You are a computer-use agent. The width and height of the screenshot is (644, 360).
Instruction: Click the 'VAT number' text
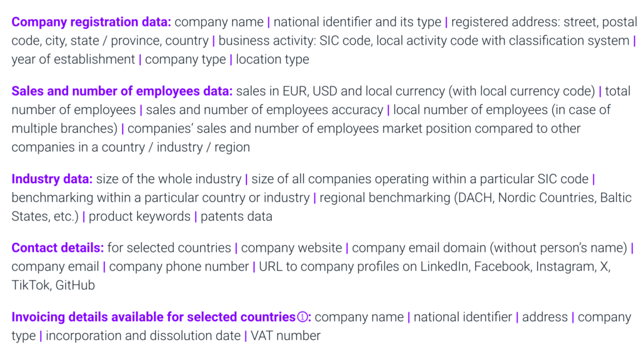pyautogui.click(x=286, y=336)
